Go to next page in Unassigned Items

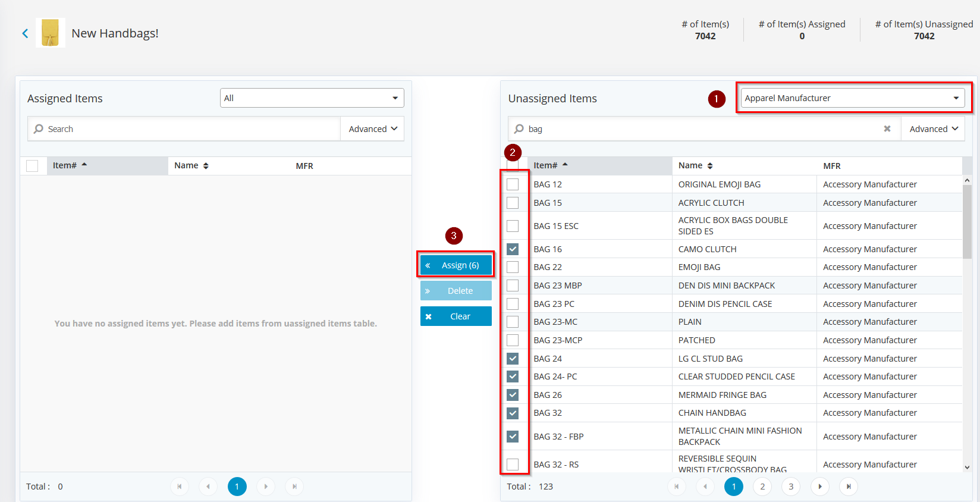tap(820, 487)
